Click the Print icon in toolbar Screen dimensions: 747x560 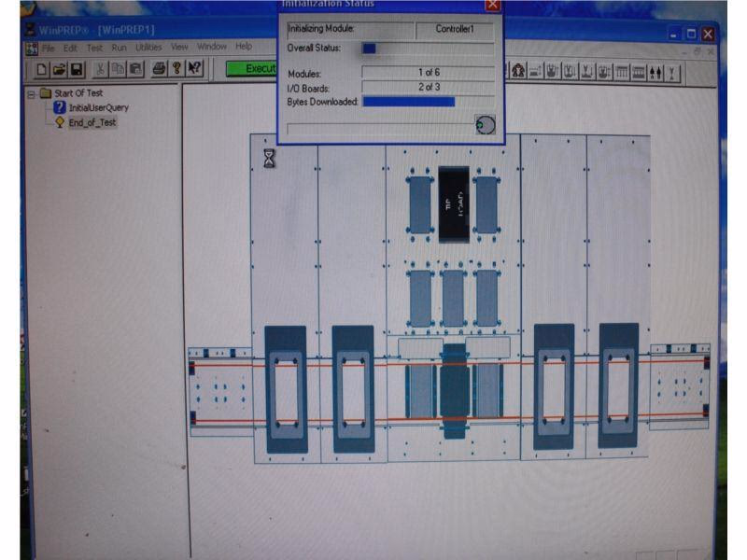(x=159, y=69)
